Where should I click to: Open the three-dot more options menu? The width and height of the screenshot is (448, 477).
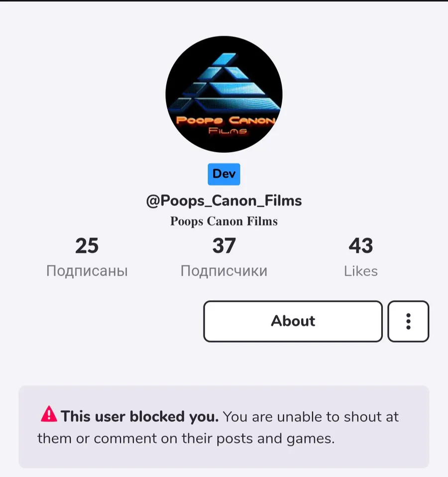408,321
